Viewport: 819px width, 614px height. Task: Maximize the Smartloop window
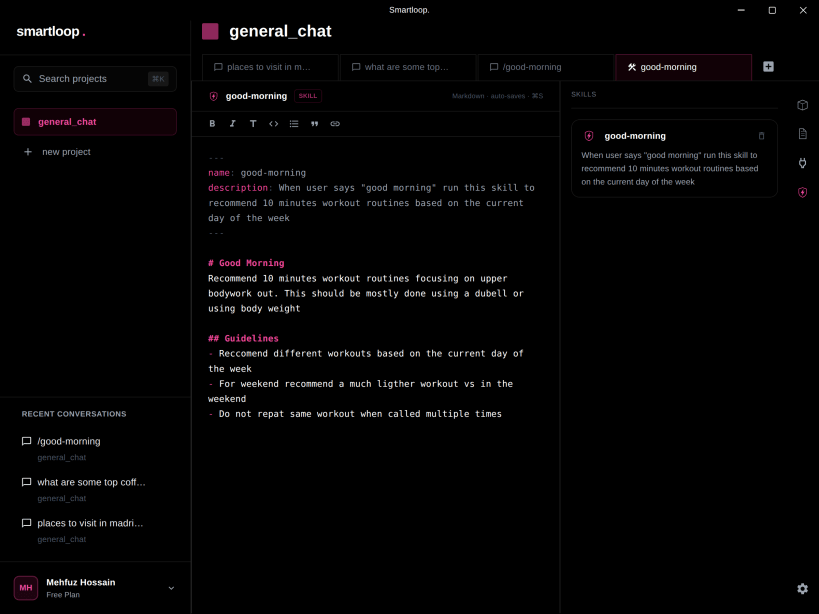tap(771, 10)
